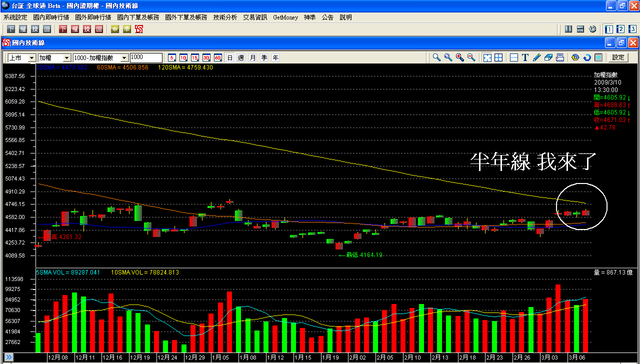
Task: Open the 交易資訊 menu
Action: pos(255,17)
